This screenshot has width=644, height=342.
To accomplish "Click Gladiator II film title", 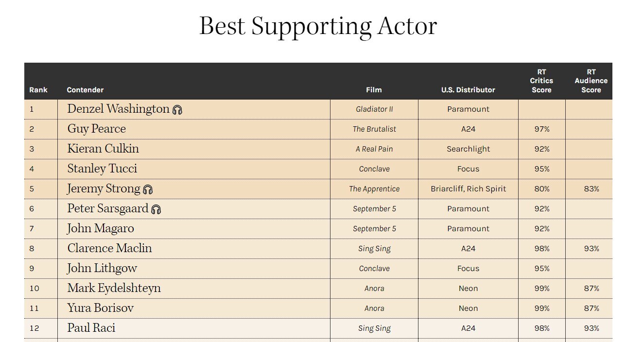I will click(374, 109).
